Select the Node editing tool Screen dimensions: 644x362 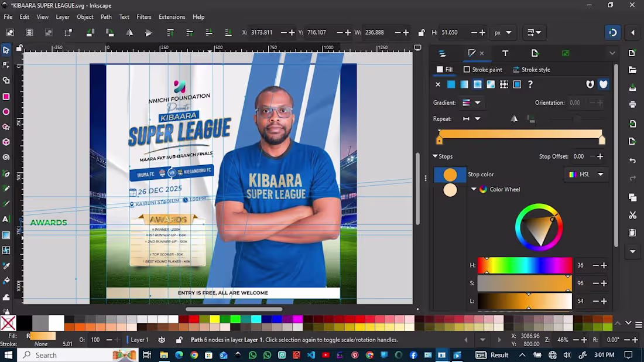pos(6,64)
